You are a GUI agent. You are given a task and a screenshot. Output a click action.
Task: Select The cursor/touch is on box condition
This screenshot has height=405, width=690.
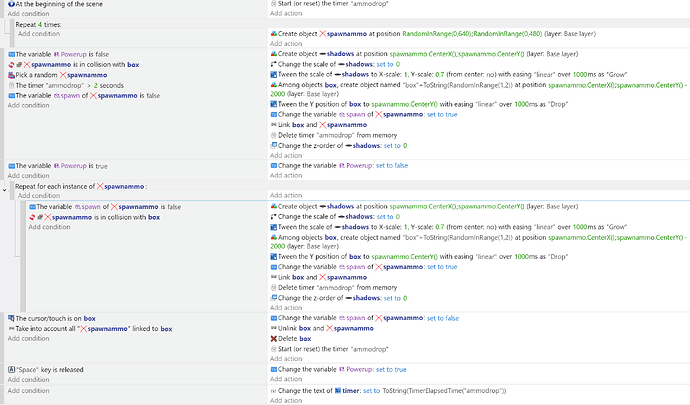click(x=52, y=318)
